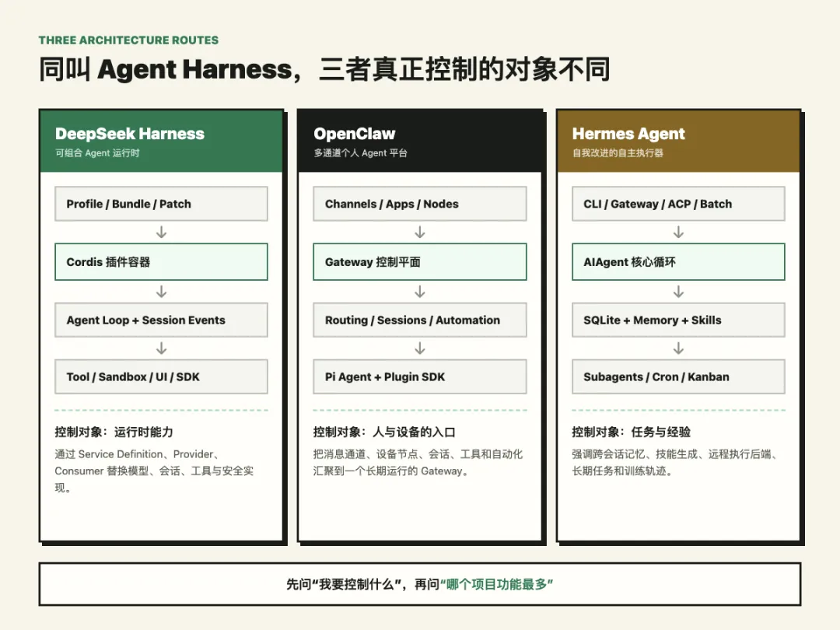Image resolution: width=840 pixels, height=630 pixels.
Task: Click the text 控制对象：任务与经验
Action: [x=631, y=432]
